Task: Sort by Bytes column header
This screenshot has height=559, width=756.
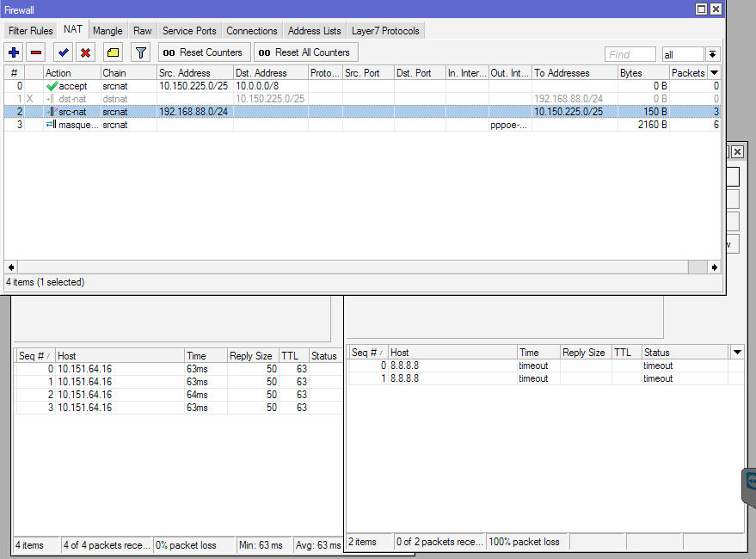Action: (643, 73)
